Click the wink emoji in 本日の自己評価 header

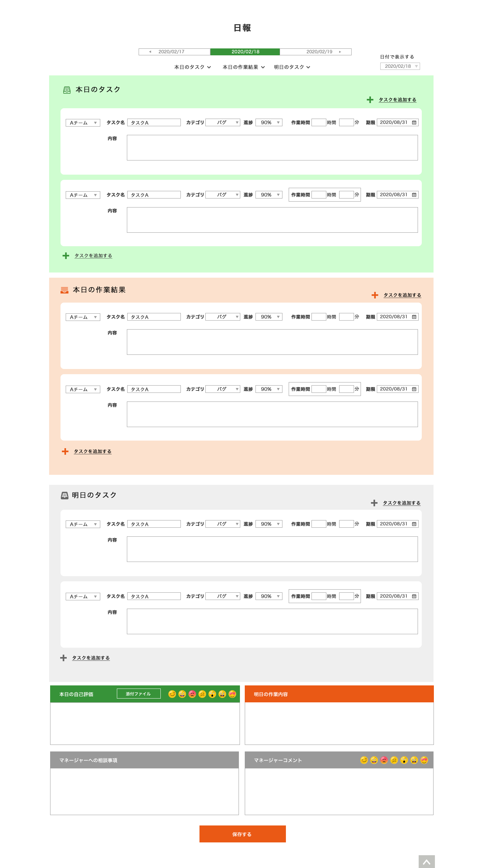click(x=172, y=694)
